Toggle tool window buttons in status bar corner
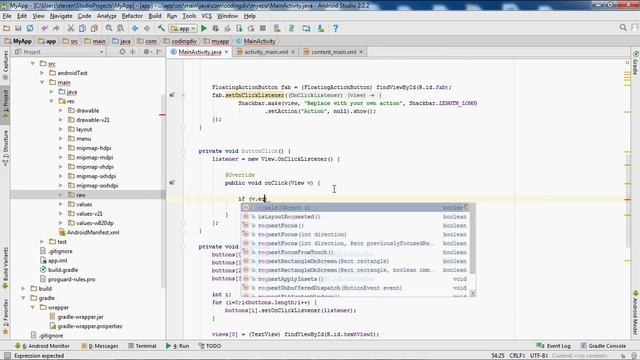The height and width of the screenshot is (360, 640). tap(7, 356)
